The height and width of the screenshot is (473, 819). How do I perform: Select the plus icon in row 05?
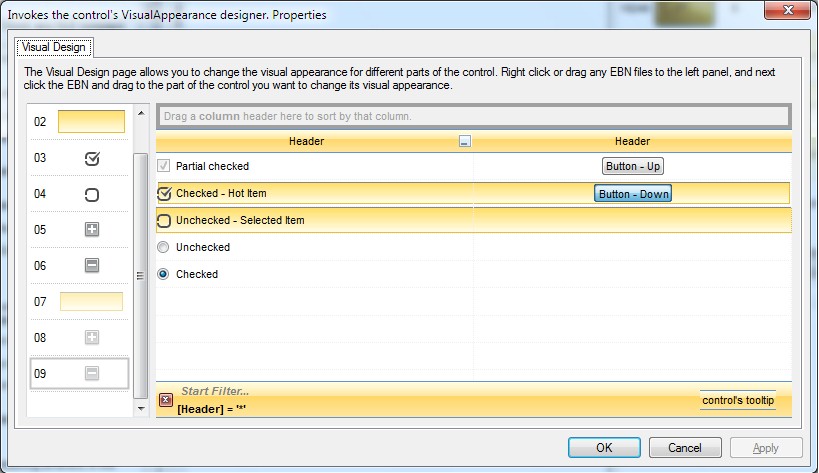pos(92,230)
